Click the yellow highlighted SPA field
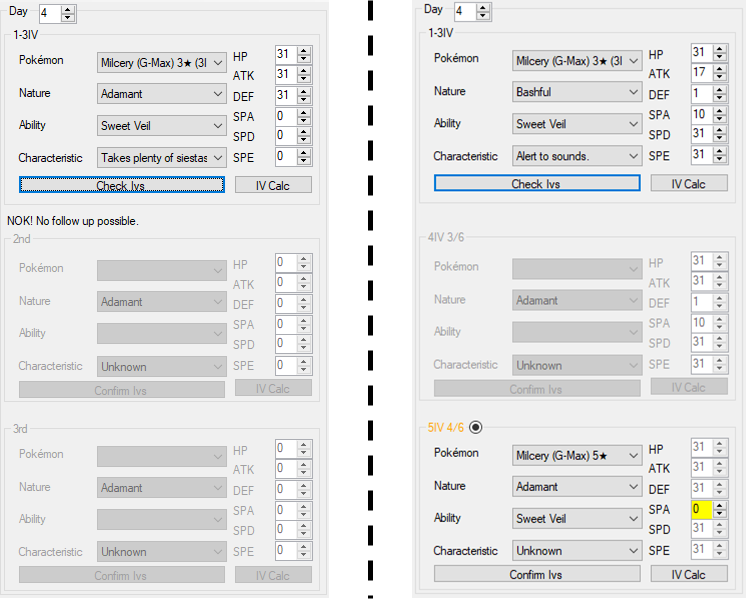Viewport: 746px width, 601px height. click(x=701, y=509)
